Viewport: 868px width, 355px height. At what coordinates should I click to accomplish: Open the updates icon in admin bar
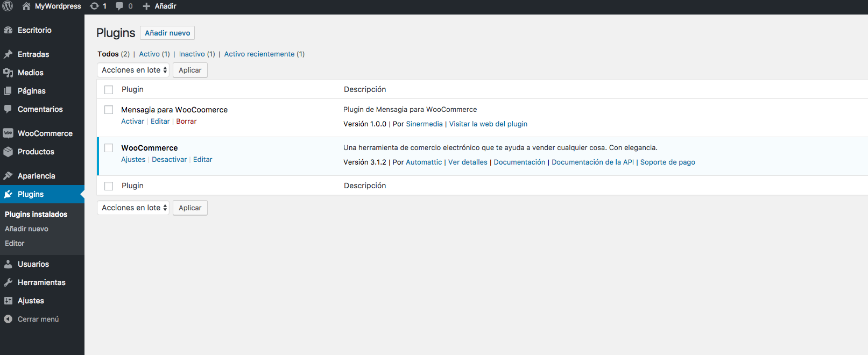coord(95,6)
